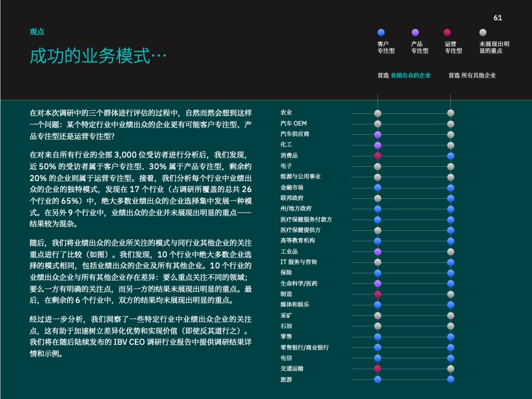Click the 医疗保健服务付款方 row label

pyautogui.click(x=306, y=219)
